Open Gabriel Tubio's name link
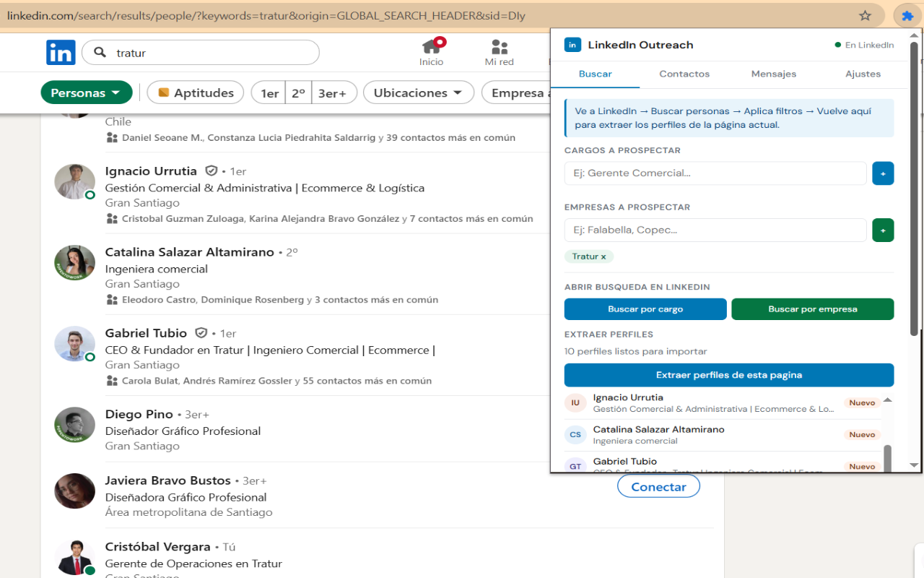924x578 pixels. point(146,333)
